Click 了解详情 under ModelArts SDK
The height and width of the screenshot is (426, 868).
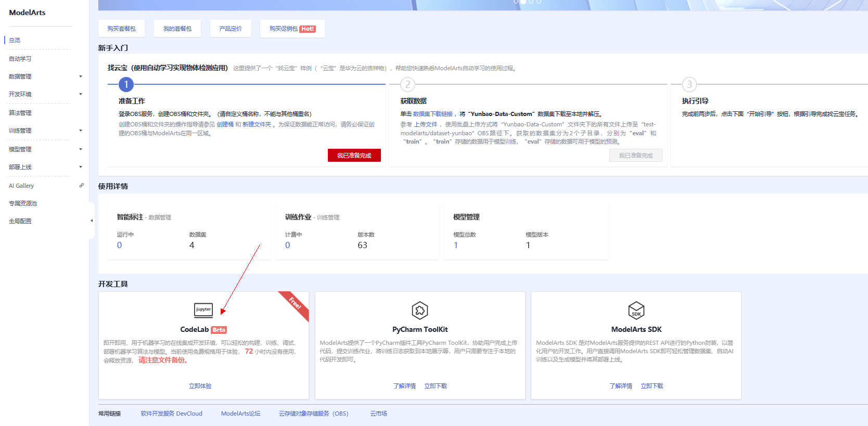(x=621, y=386)
